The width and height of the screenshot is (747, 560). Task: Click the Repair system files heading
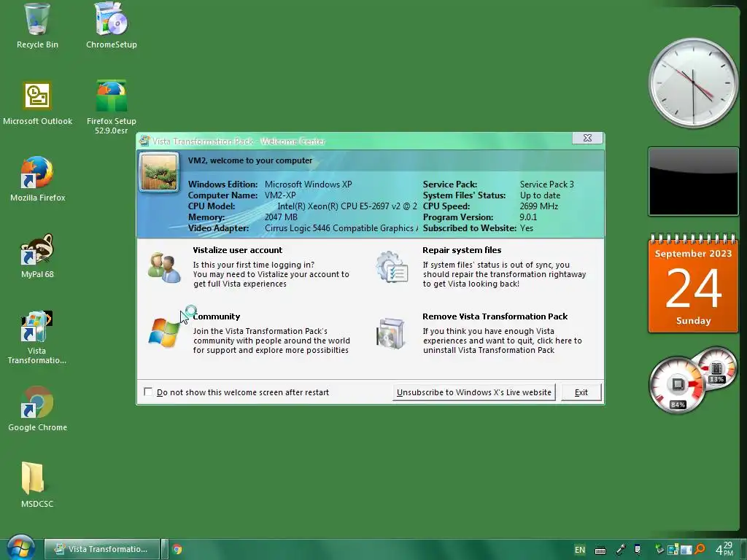click(462, 250)
